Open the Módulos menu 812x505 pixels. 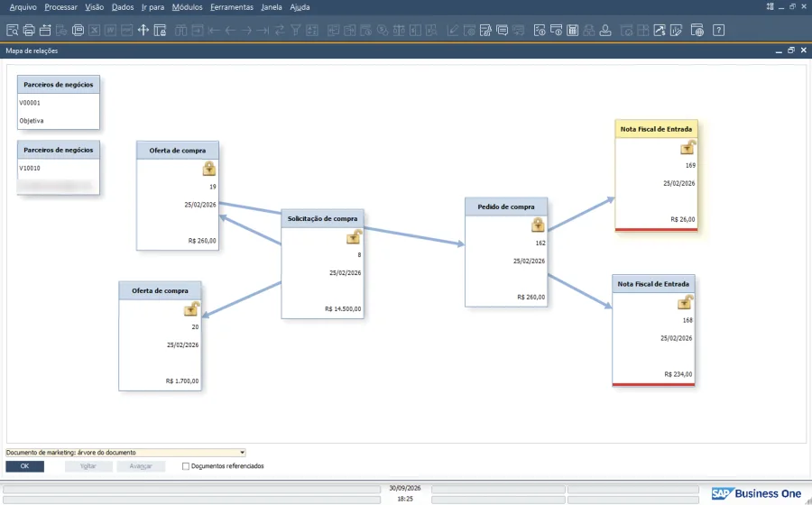187,7
